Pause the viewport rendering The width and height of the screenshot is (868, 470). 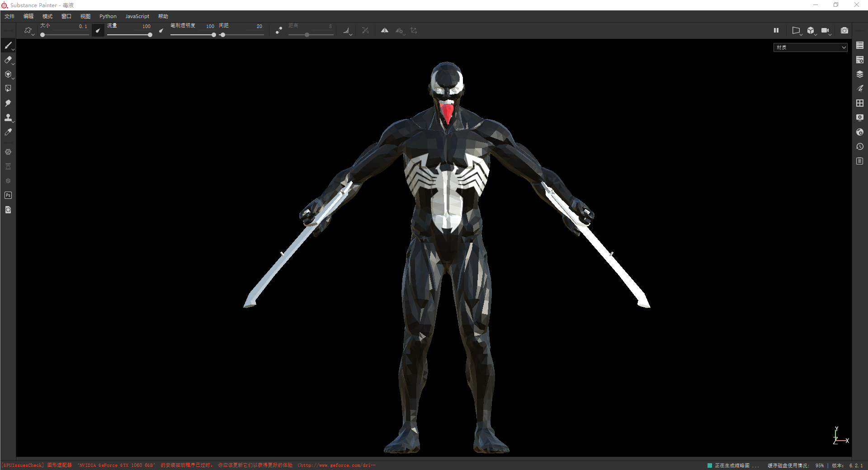point(776,30)
